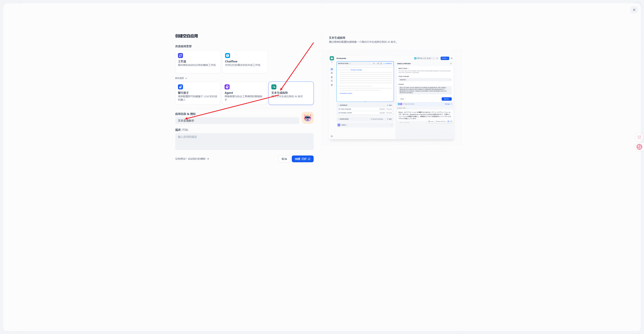Click the 创建空白应用 dialog title
Viewport: 644px width, 334px height.
(186, 36)
